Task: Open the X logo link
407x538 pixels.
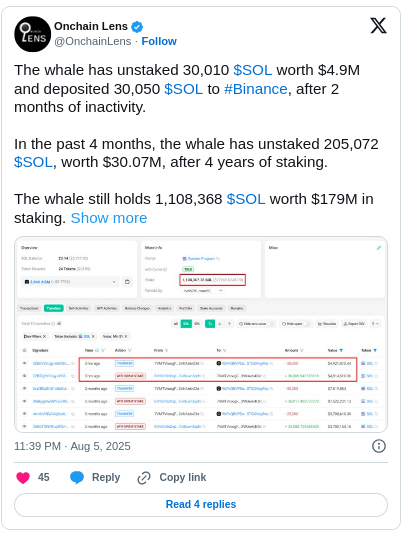Action: [x=379, y=26]
